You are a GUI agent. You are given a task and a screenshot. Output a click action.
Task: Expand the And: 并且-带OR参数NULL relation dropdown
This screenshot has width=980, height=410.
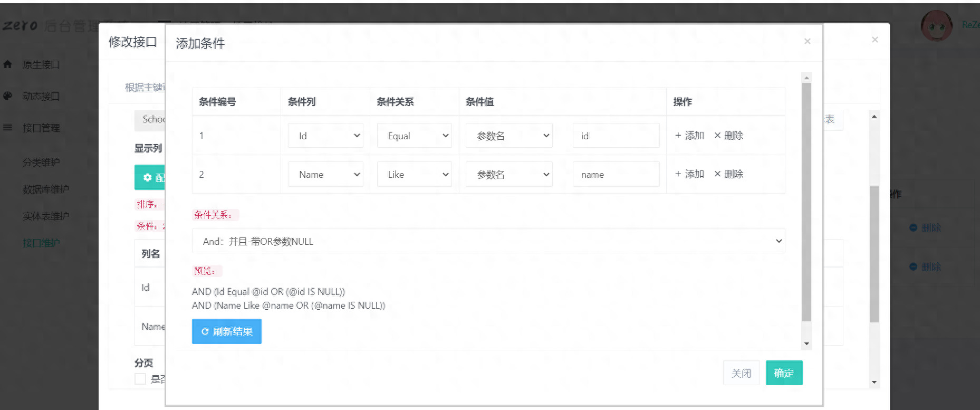(488, 241)
